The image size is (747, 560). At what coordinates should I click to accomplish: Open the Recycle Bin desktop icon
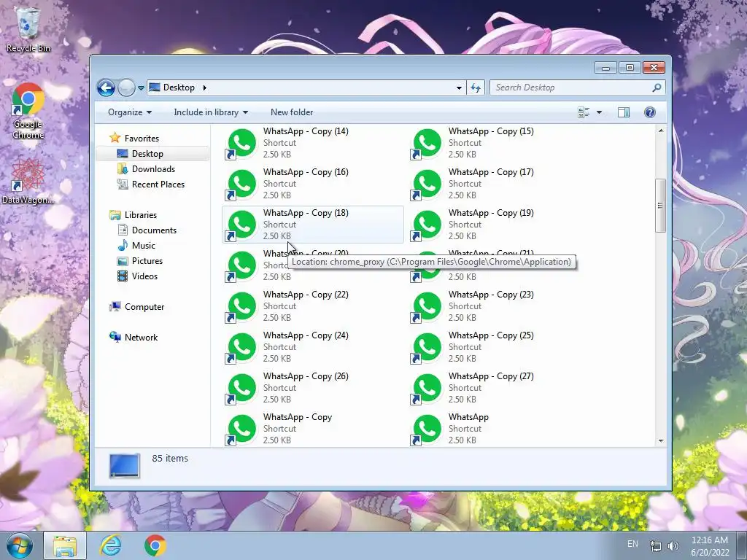28,29
